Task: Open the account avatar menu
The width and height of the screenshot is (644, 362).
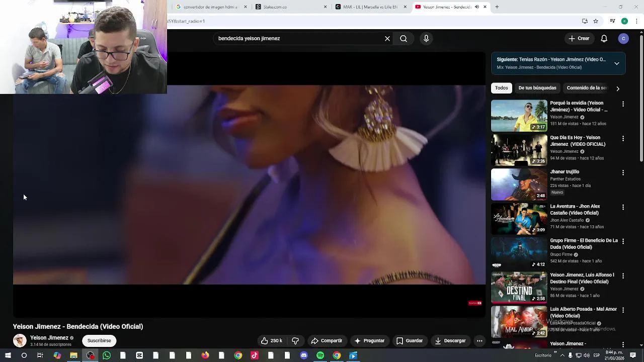Action: 623,39
